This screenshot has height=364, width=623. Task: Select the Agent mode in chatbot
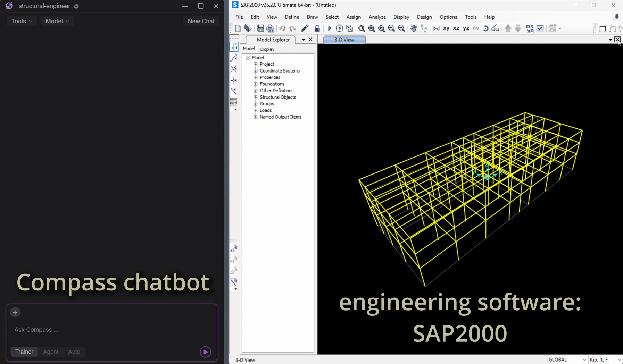(51, 352)
